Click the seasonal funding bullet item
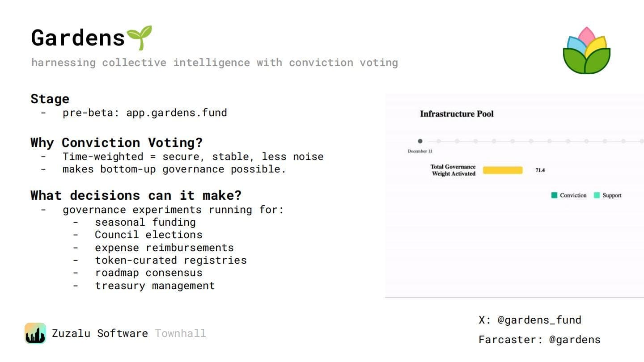The height and width of the screenshot is (362, 644). tap(145, 222)
